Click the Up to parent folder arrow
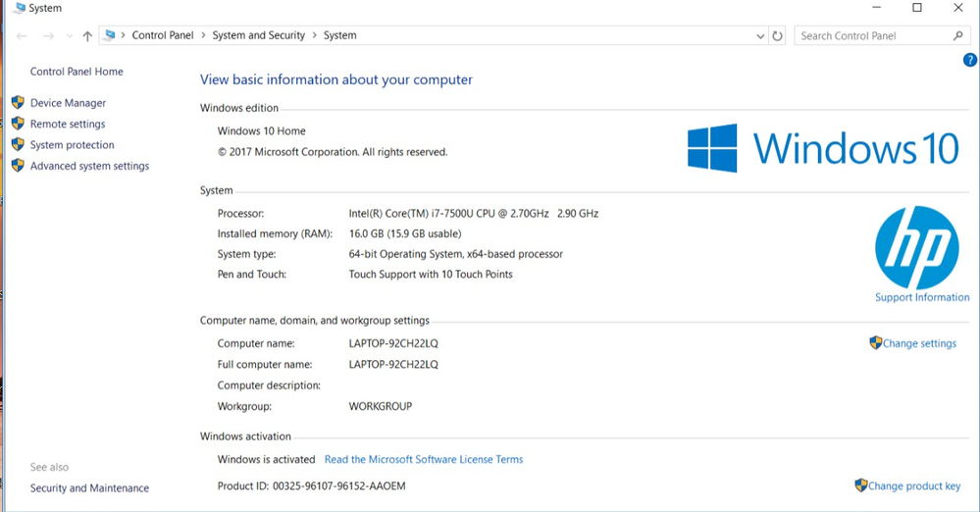The image size is (980, 512). (x=87, y=36)
